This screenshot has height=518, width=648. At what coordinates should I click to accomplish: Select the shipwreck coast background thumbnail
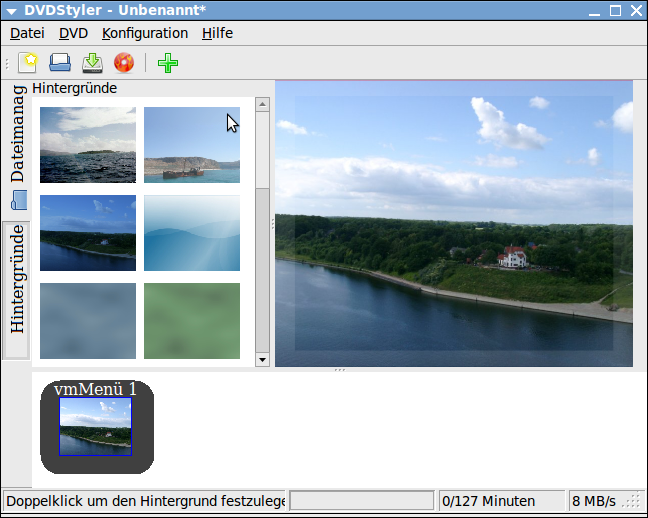(192, 145)
